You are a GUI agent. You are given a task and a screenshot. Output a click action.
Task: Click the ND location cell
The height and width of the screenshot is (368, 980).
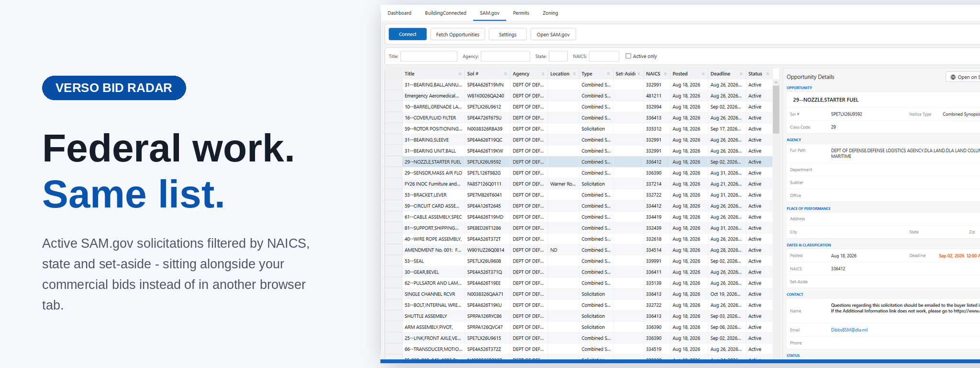point(554,250)
